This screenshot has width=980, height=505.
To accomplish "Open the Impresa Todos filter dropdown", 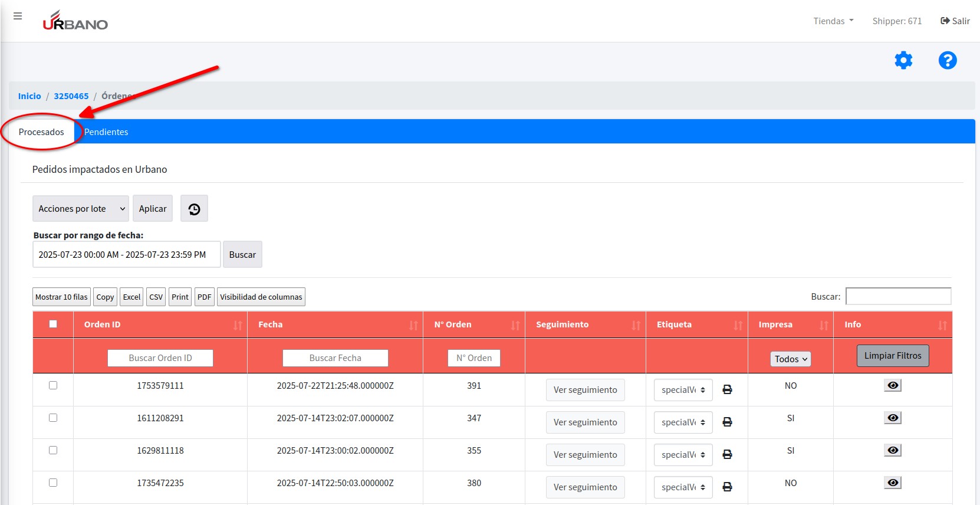I will 790,359.
